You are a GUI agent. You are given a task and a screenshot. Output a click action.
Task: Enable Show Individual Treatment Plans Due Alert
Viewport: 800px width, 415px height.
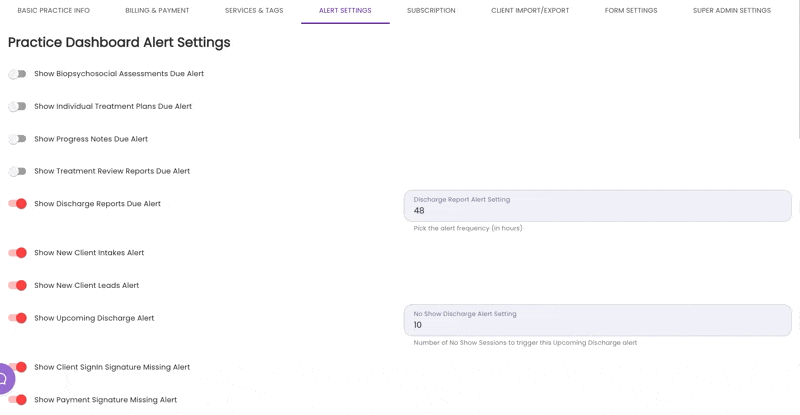coord(17,107)
